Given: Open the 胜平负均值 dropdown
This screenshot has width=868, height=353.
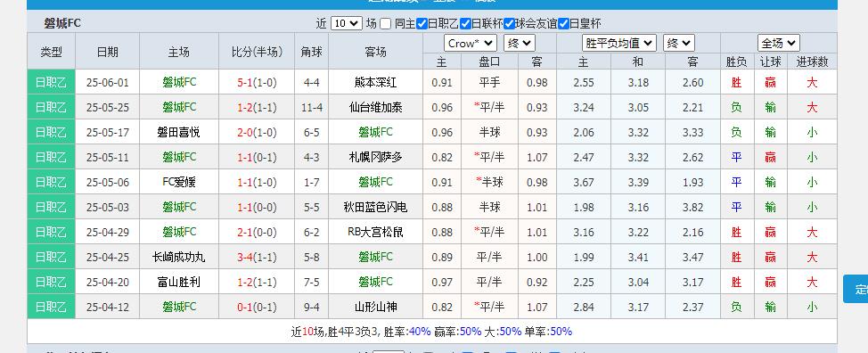Looking at the screenshot, I should coord(618,43).
